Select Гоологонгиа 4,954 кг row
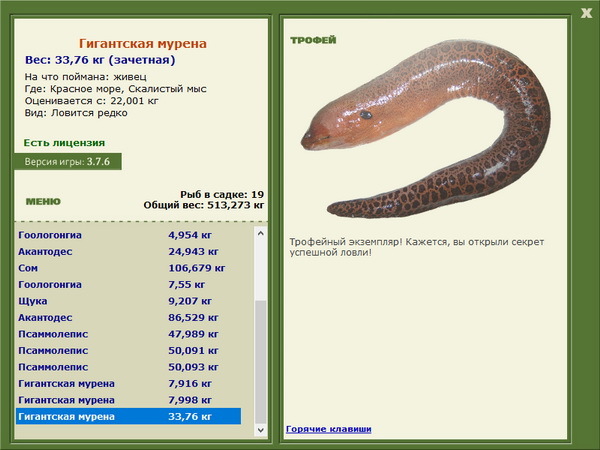The height and width of the screenshot is (450, 600). click(129, 235)
